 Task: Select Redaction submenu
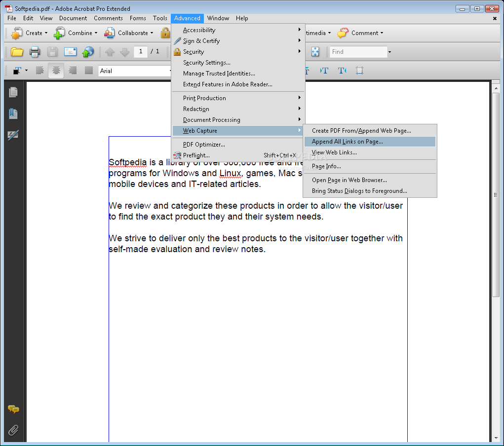tap(238, 109)
